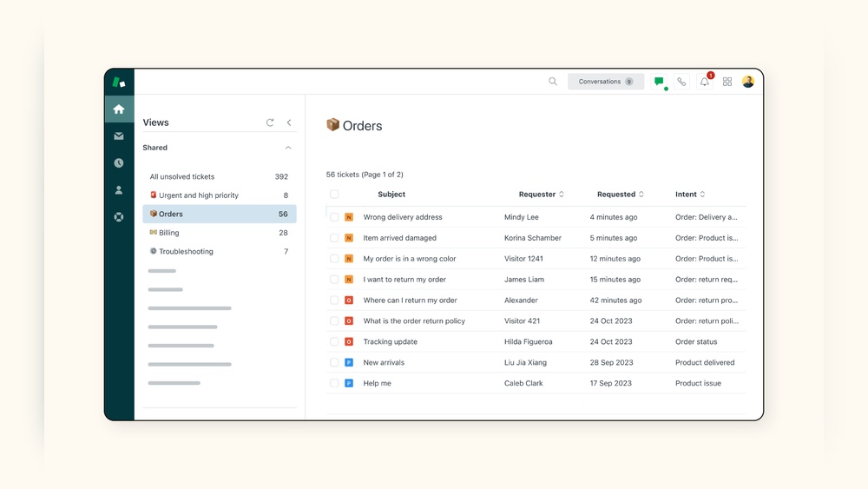The height and width of the screenshot is (489, 868).
Task: Sort by Requester column
Action: [x=542, y=195]
